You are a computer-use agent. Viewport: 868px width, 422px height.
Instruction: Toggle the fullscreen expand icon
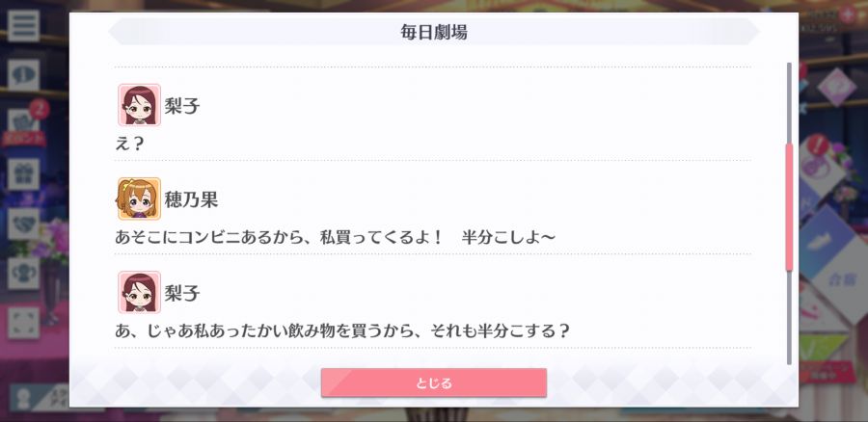pos(23,323)
